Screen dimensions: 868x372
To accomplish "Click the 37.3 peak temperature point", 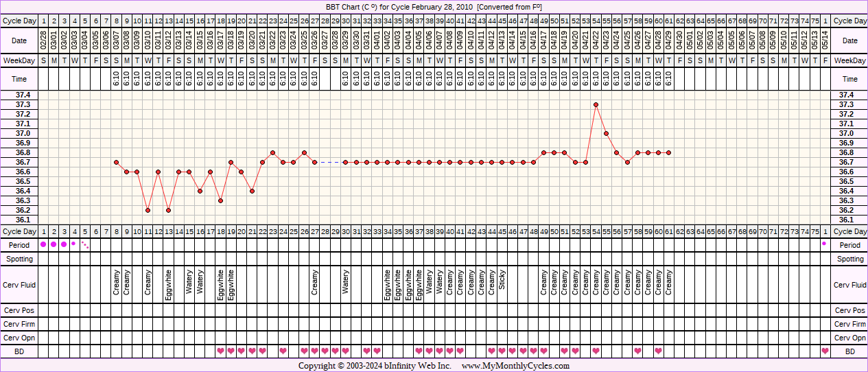I will coord(596,104).
